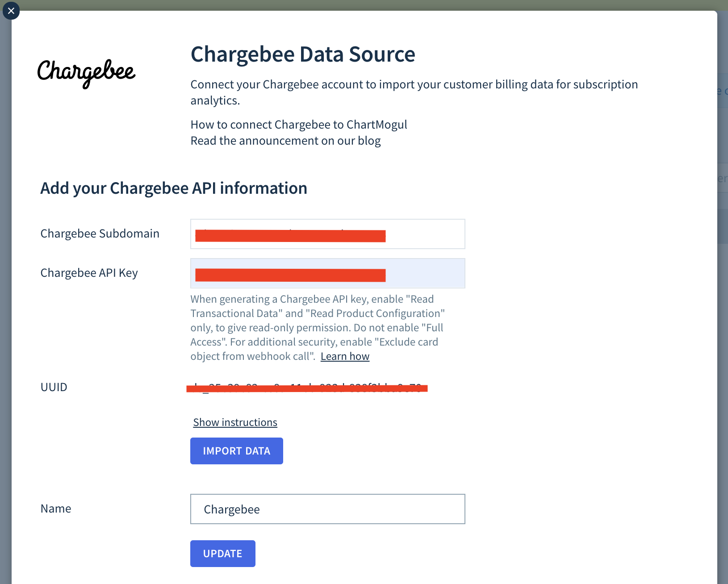The height and width of the screenshot is (584, 728).
Task: Click the API key permission help text
Action: [318, 328]
